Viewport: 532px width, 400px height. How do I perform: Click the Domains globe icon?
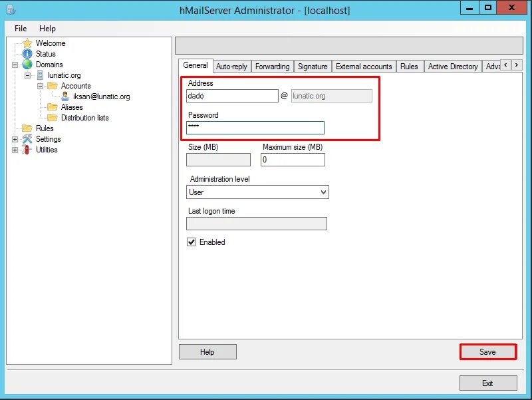(27, 65)
